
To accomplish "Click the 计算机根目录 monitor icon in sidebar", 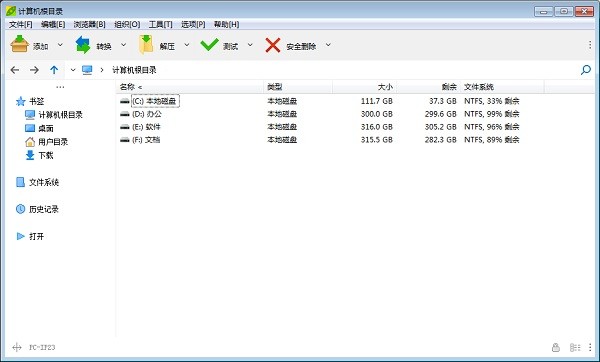I will point(30,115).
